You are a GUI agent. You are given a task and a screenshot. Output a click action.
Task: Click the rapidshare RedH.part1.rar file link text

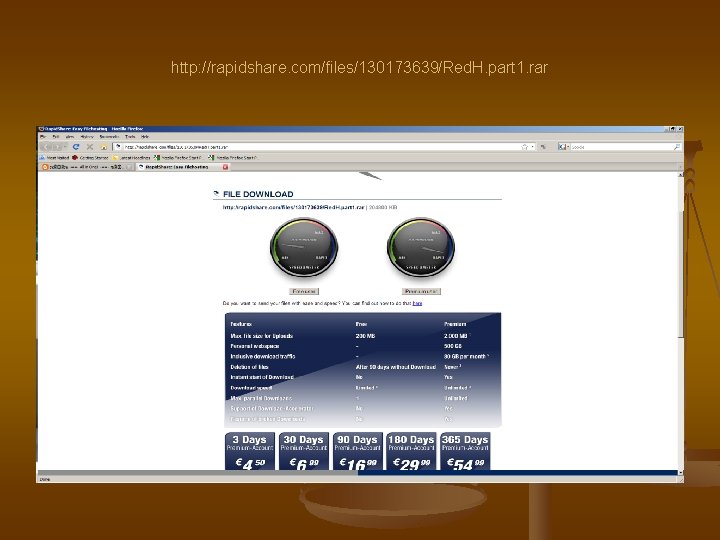click(293, 208)
